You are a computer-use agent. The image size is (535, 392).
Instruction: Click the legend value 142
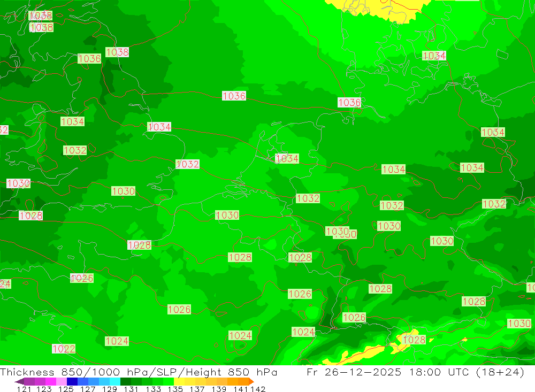coord(258,389)
